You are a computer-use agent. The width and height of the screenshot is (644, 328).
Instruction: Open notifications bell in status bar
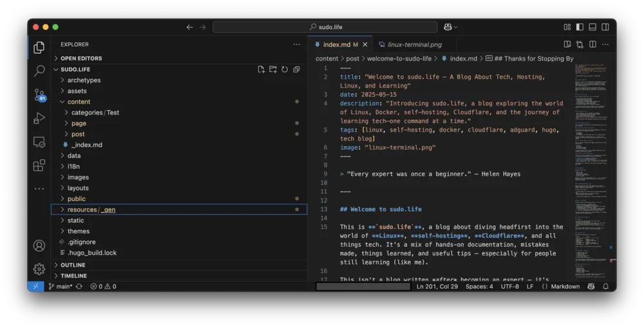tap(606, 287)
